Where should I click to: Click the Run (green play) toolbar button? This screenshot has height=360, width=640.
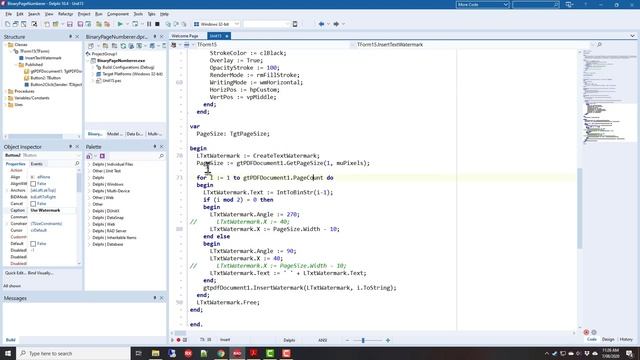click(x=120, y=24)
